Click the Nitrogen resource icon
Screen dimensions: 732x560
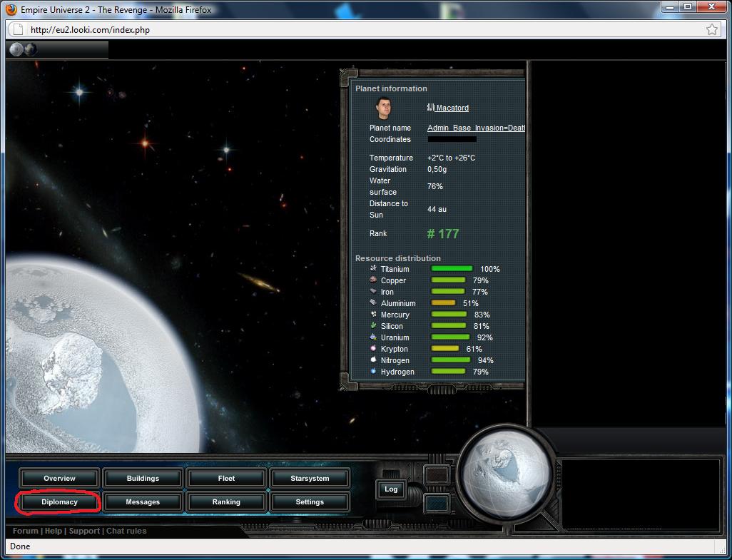[373, 360]
